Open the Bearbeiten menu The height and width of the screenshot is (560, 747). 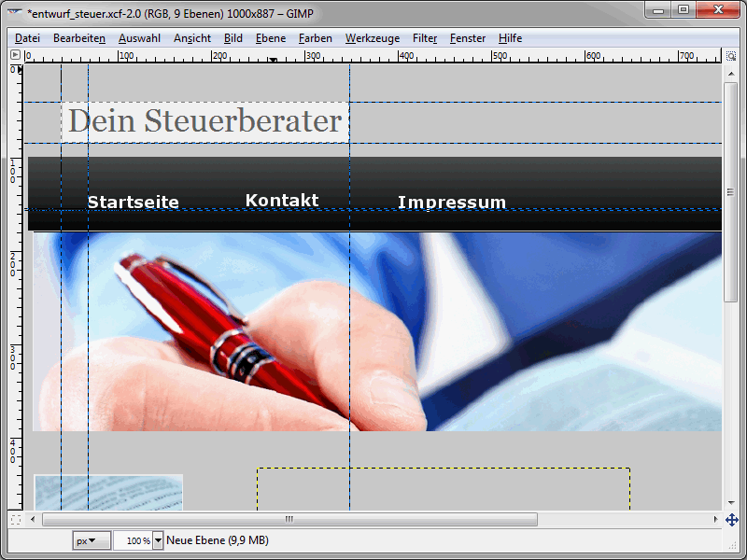79,38
